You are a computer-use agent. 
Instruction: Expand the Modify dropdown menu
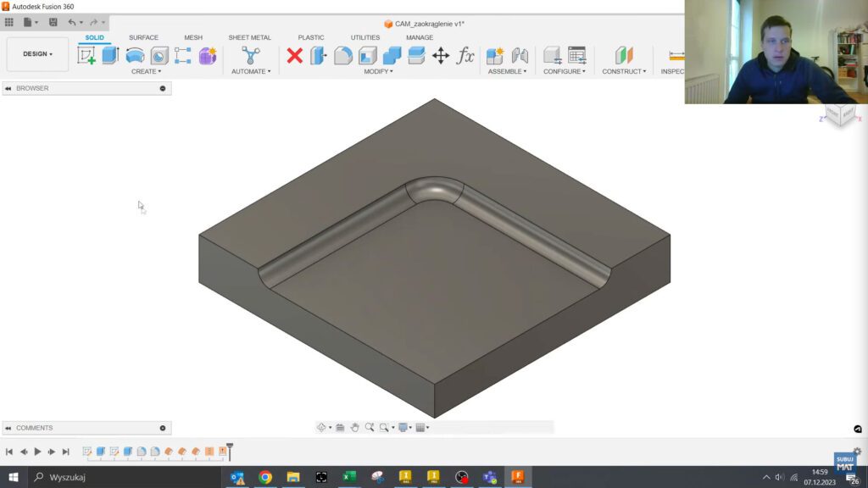coord(378,72)
